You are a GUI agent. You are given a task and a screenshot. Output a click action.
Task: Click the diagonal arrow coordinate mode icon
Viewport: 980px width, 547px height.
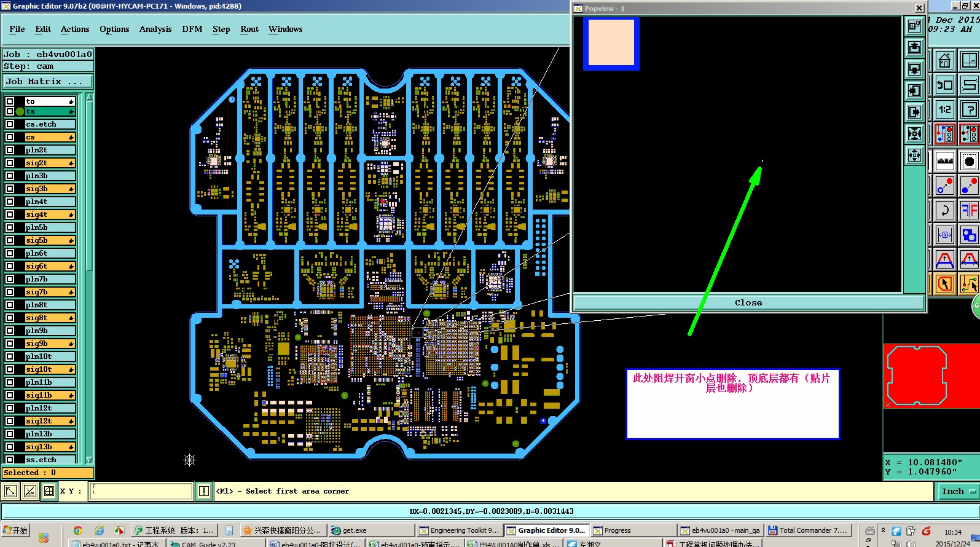tap(10, 491)
